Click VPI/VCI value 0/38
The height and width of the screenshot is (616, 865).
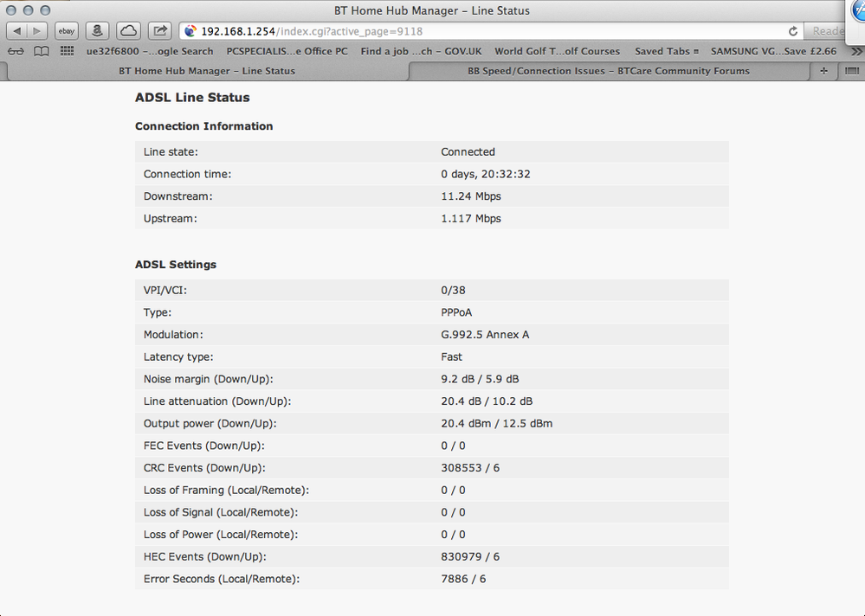453,291
